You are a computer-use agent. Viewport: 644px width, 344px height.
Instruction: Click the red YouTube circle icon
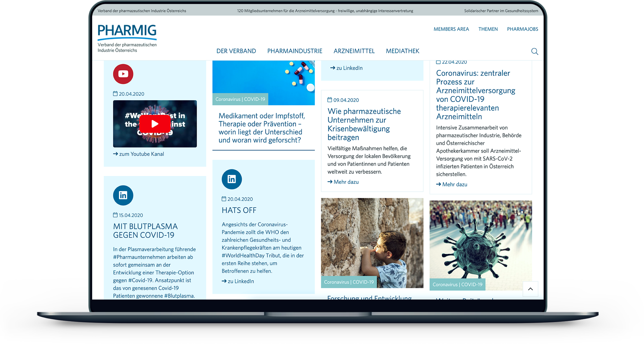(123, 74)
